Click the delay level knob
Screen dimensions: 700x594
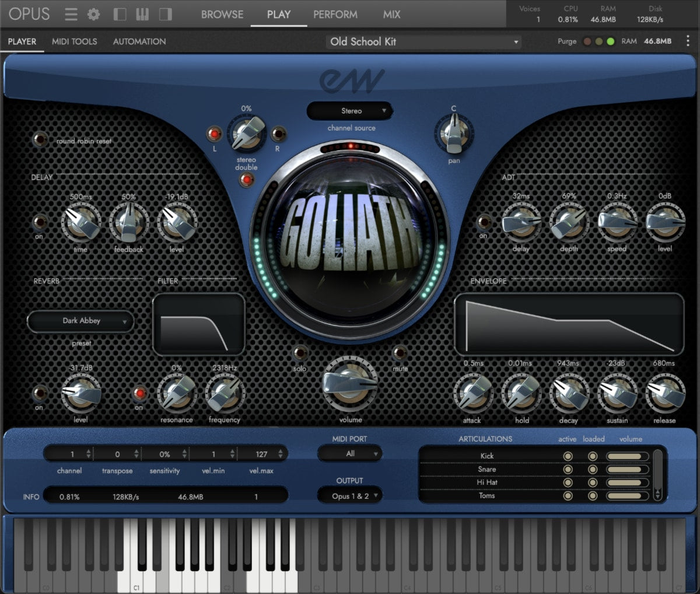pos(177,222)
